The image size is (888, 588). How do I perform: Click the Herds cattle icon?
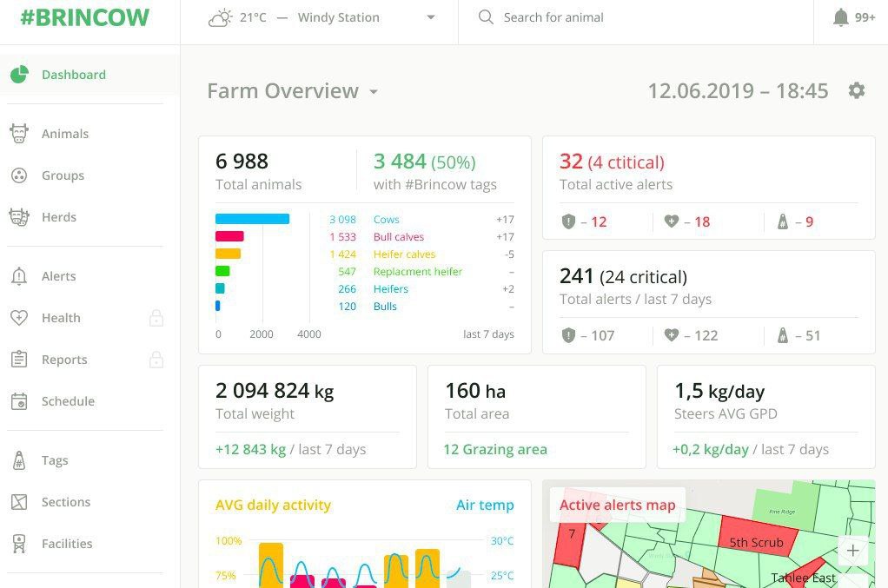pyautogui.click(x=19, y=217)
